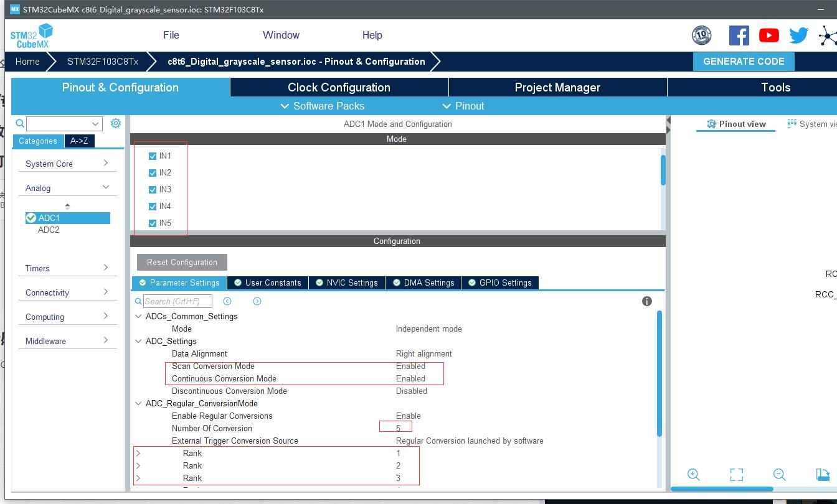Expand the Rank 2 row
Viewport: 837px width, 504px height.
coord(138,465)
